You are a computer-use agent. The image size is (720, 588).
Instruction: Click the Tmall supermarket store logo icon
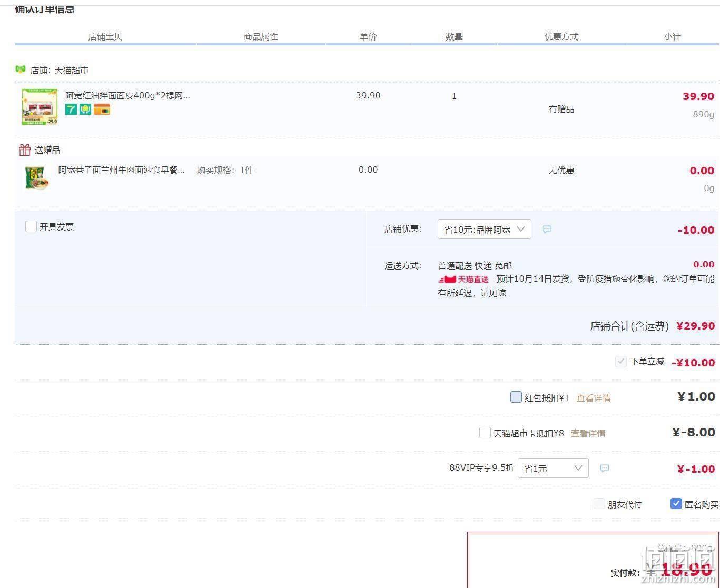click(x=21, y=69)
